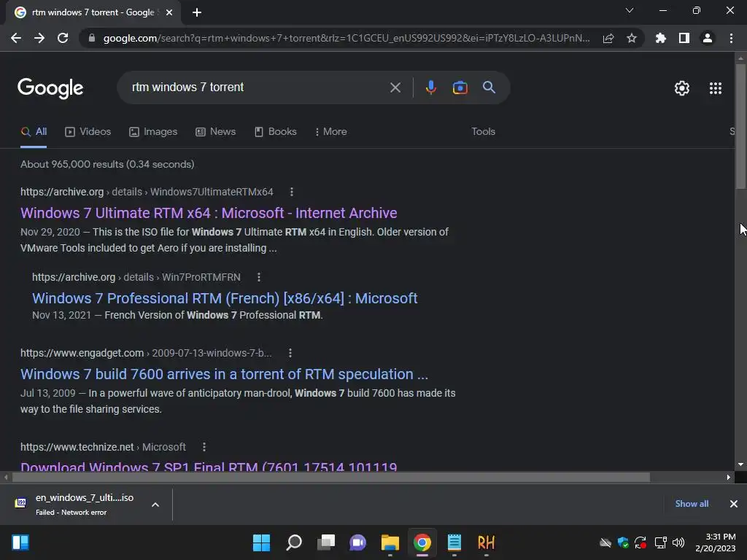Viewport: 747px width, 560px height.
Task: Share this page from the address bar
Action: point(608,38)
